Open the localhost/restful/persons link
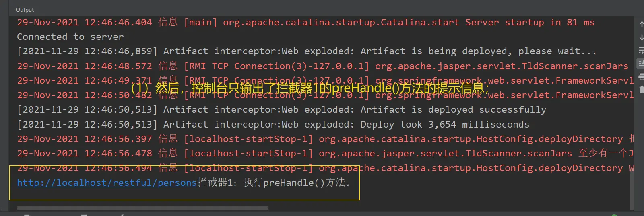 pos(107,183)
